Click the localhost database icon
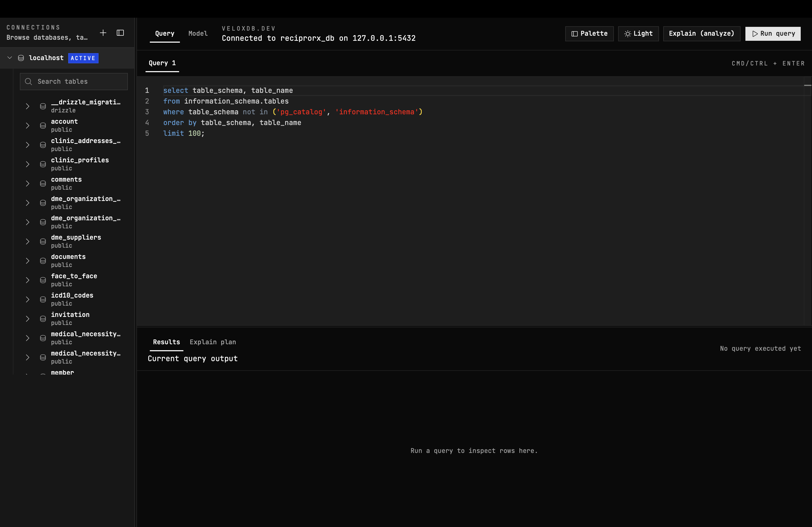812x527 pixels. pos(21,58)
